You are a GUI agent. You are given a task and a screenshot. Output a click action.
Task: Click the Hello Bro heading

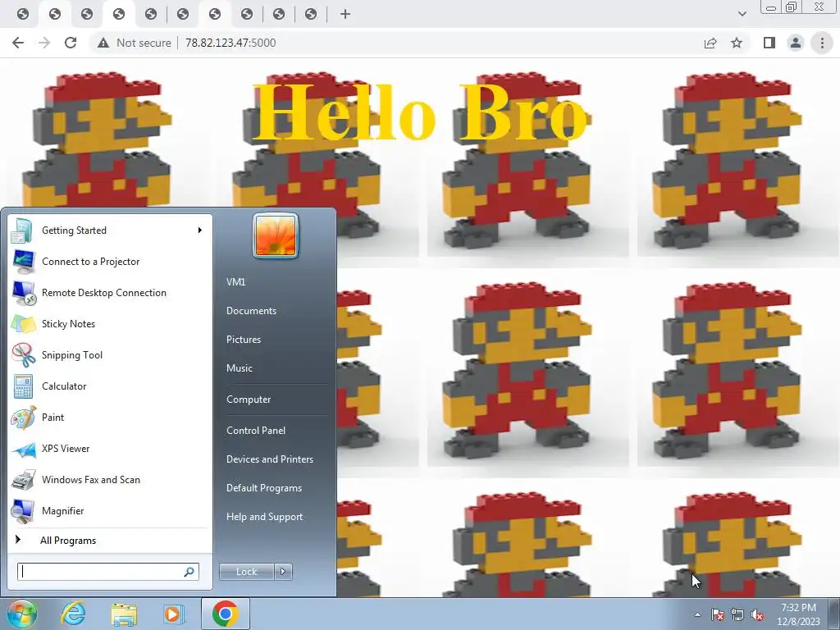click(x=420, y=112)
